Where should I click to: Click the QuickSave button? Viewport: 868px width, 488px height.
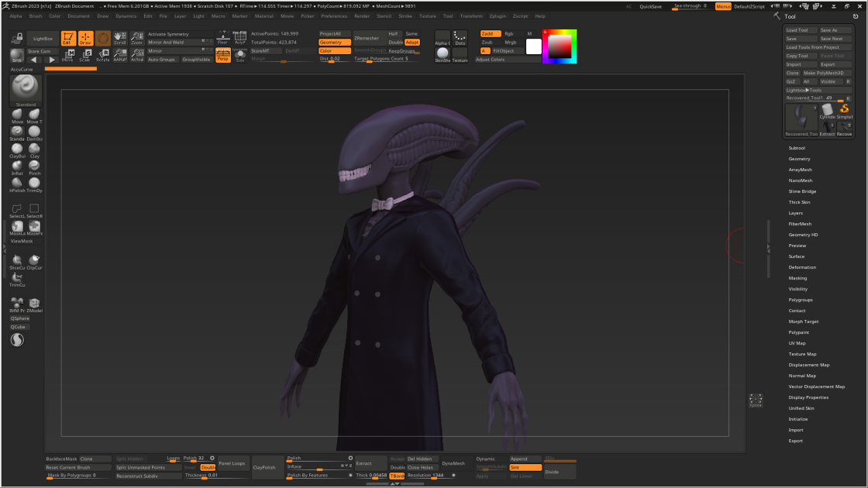(x=650, y=7)
